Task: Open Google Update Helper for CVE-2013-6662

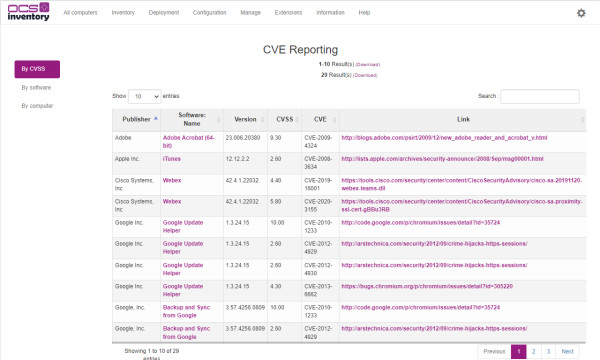Action: (x=183, y=290)
